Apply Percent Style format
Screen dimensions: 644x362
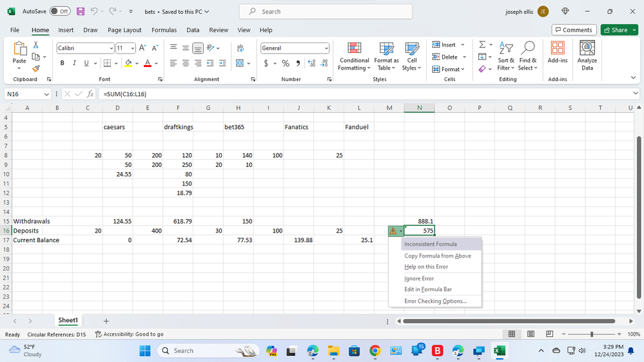pyautogui.click(x=286, y=63)
